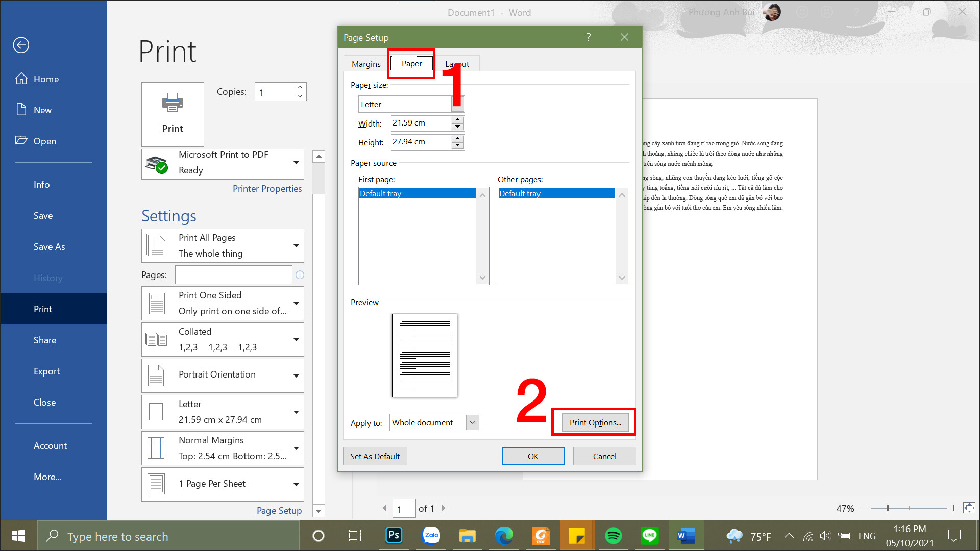Image resolution: width=980 pixels, height=551 pixels.
Task: Switch to the Margins tab
Action: point(366,64)
